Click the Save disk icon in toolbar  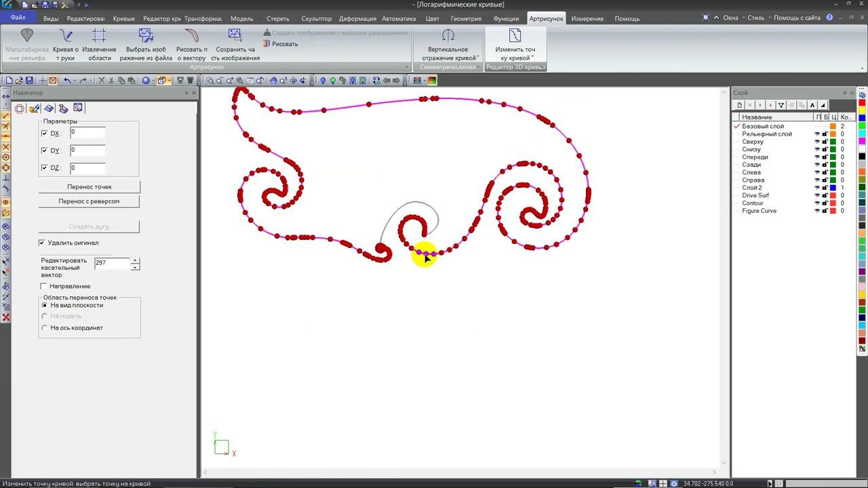point(28,81)
